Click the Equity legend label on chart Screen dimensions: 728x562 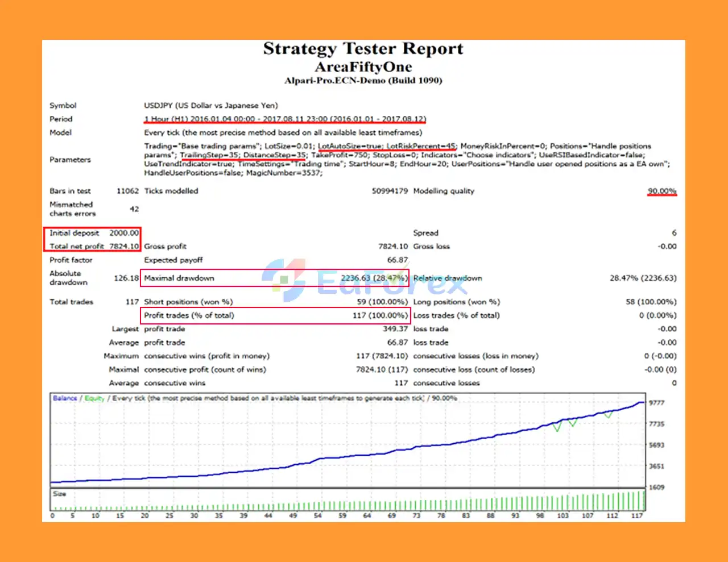pos(94,398)
